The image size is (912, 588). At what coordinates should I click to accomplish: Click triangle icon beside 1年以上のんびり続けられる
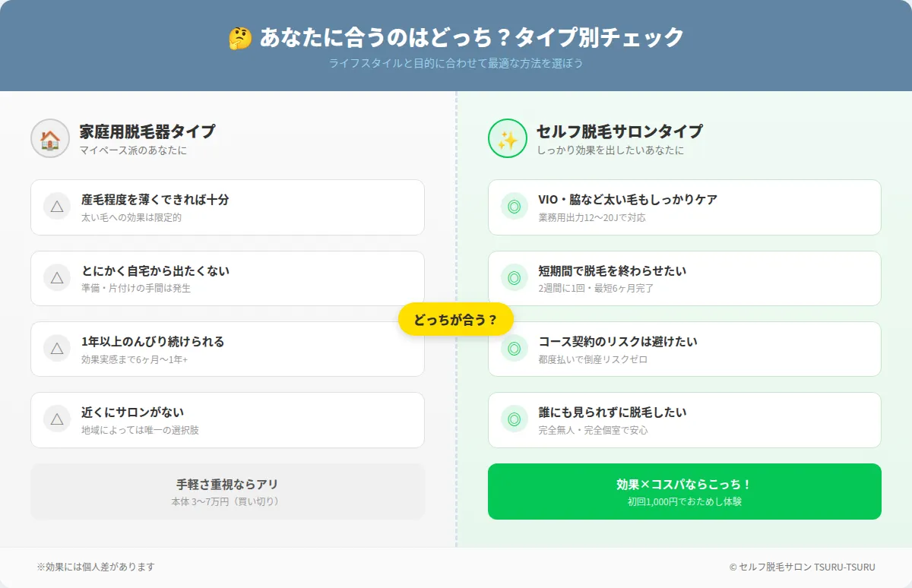coord(57,348)
